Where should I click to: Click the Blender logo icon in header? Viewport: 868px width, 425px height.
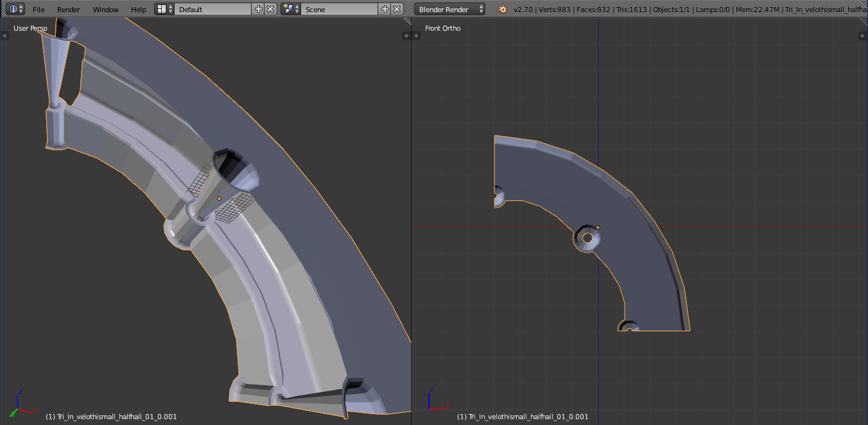502,9
